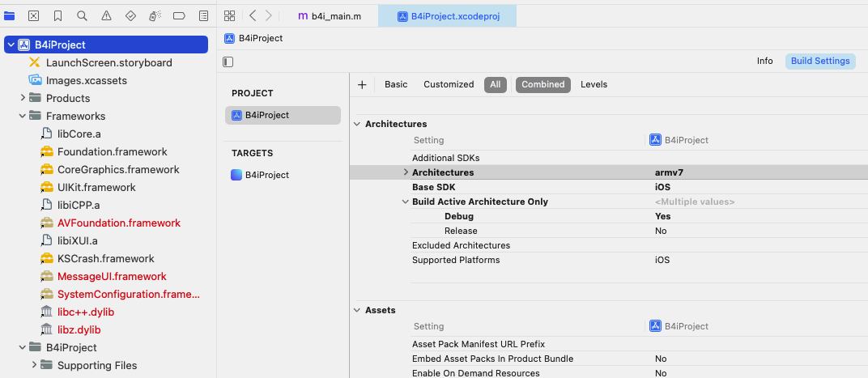Open the Report navigator
The width and height of the screenshot is (868, 378).
(x=203, y=15)
